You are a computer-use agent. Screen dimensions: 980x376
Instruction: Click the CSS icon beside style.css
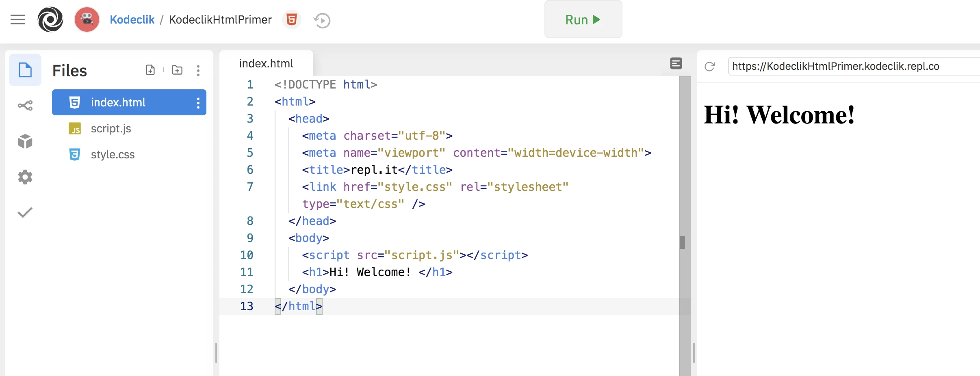75,154
